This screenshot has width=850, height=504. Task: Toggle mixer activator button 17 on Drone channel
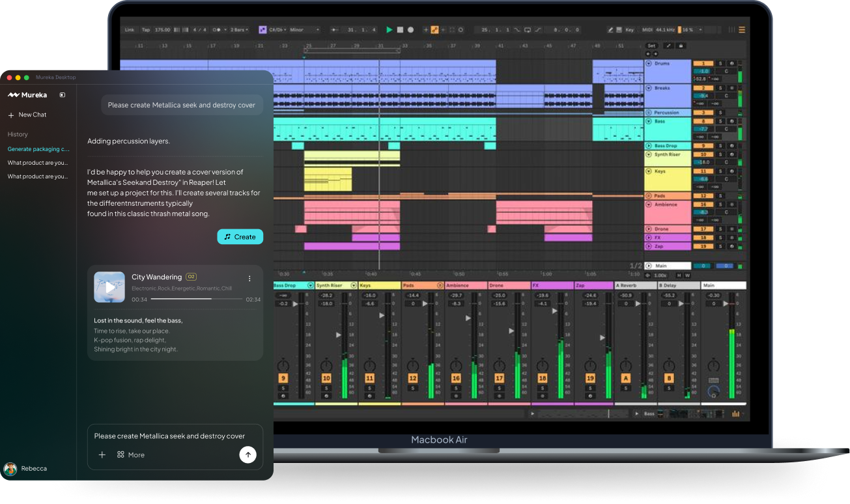click(x=500, y=378)
